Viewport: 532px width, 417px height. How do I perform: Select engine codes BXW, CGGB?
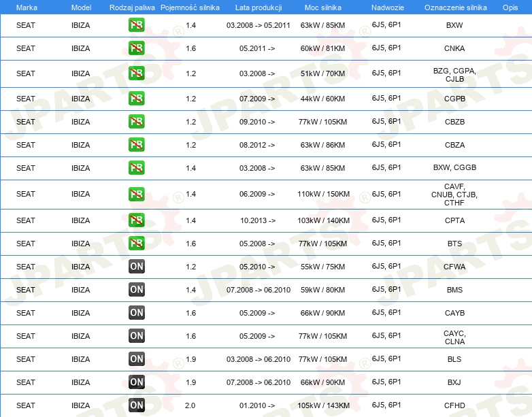point(454,167)
